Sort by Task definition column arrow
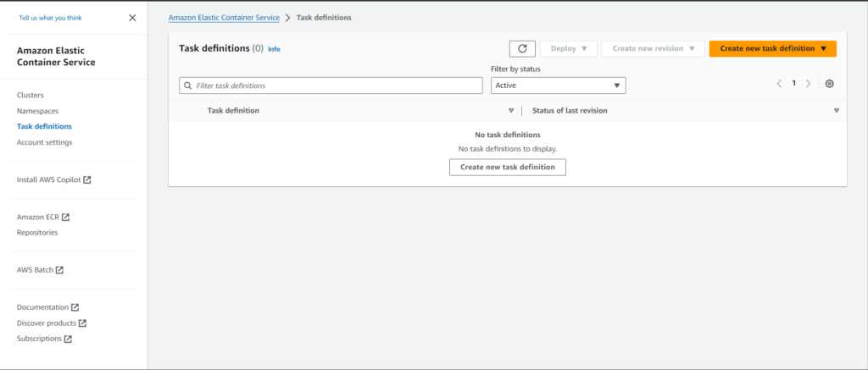The width and height of the screenshot is (868, 370). click(511, 111)
